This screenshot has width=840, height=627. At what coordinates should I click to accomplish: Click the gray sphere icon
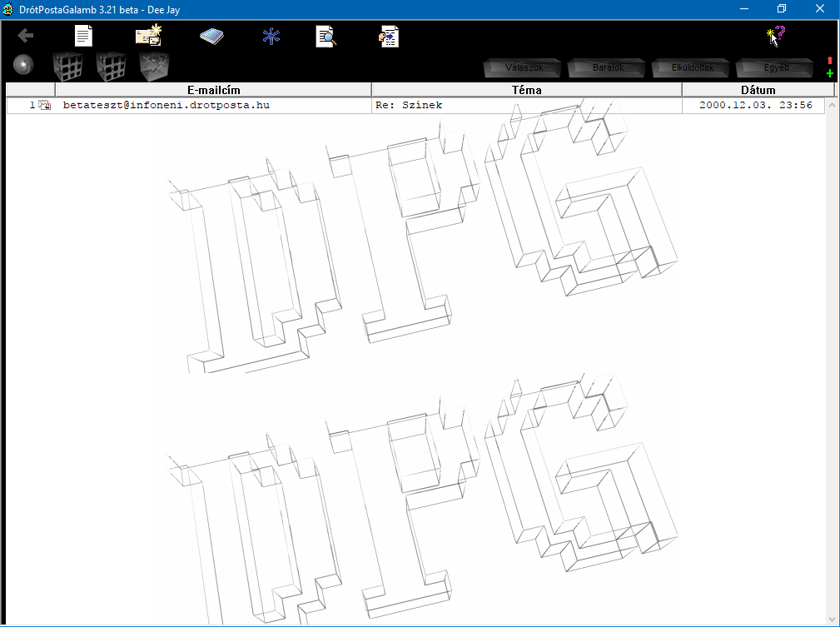(x=23, y=66)
